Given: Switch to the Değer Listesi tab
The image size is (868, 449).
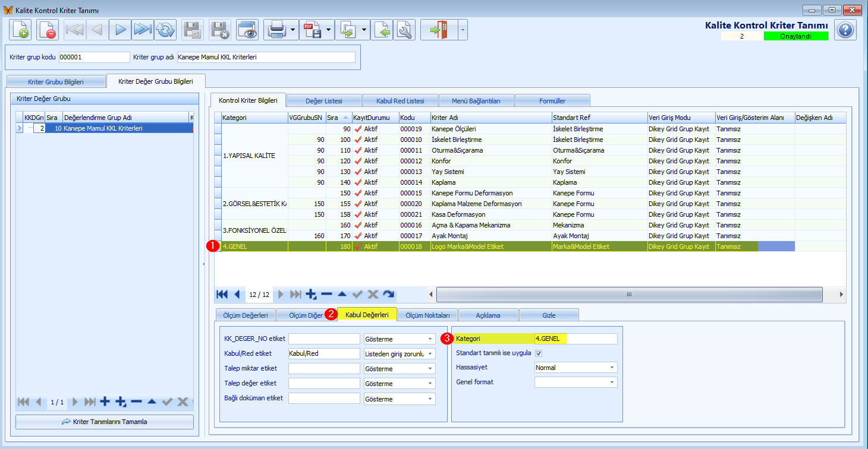Looking at the screenshot, I should pyautogui.click(x=324, y=100).
